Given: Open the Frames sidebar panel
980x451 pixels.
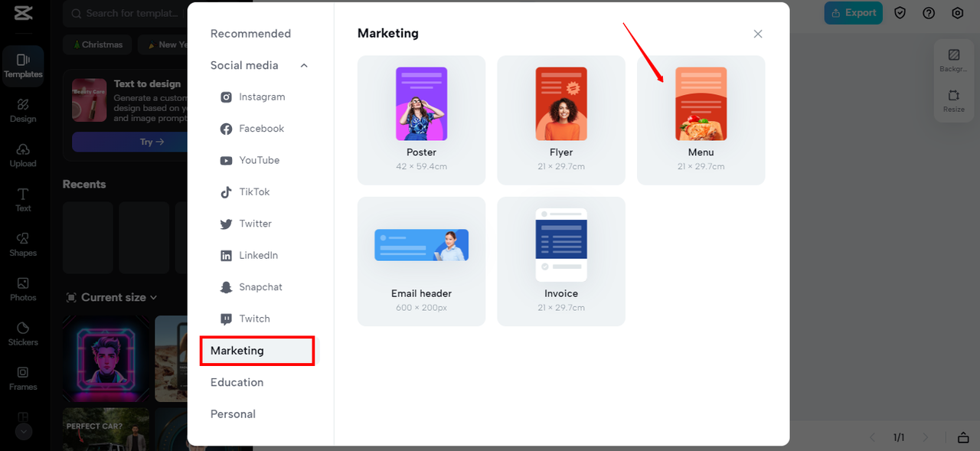Looking at the screenshot, I should pyautogui.click(x=23, y=378).
